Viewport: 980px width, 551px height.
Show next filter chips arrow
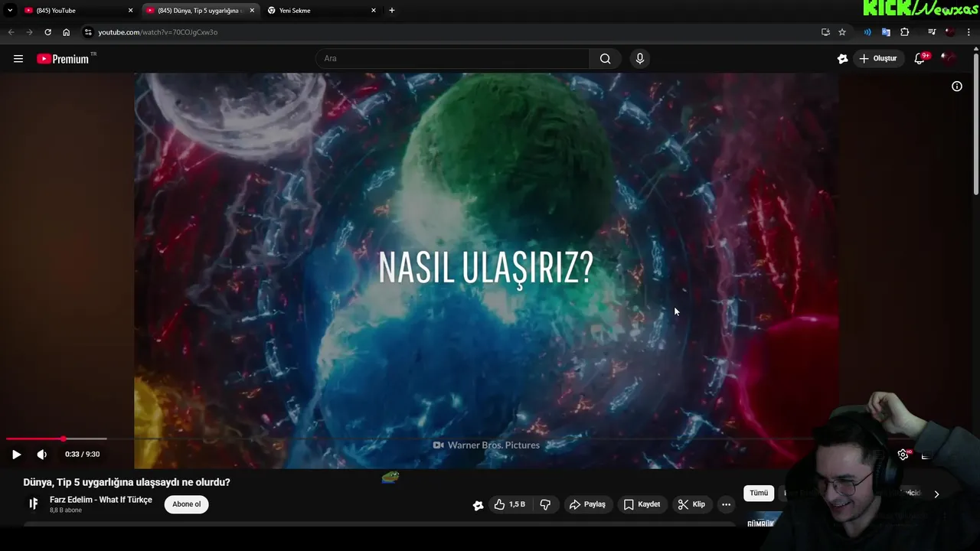coord(936,494)
